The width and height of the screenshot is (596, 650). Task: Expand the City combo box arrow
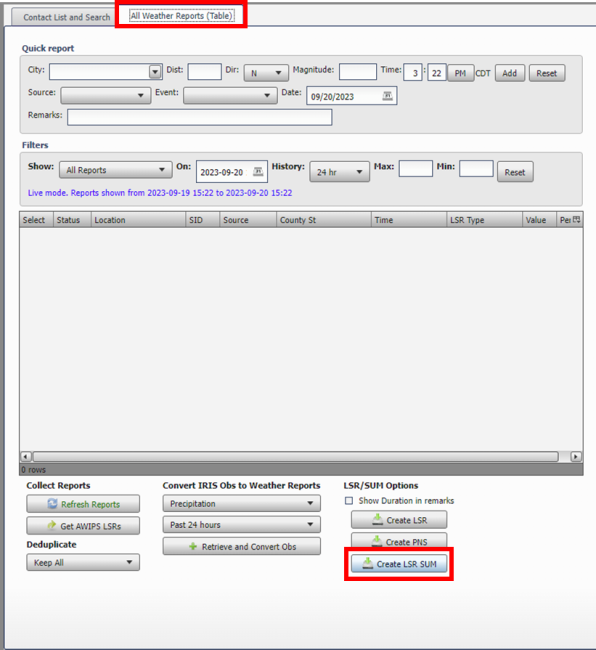(155, 72)
